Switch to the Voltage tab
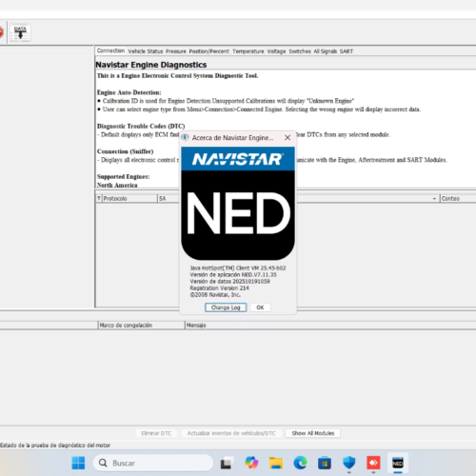This screenshot has width=476, height=476. [x=276, y=51]
